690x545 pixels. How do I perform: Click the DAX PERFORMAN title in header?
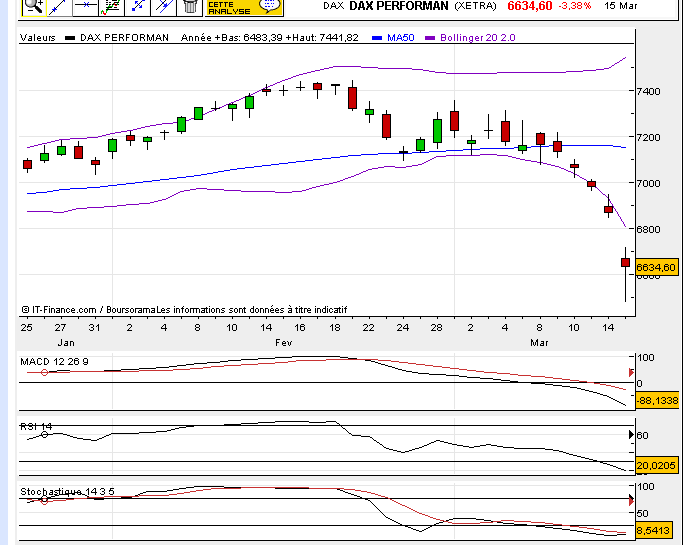click(x=399, y=6)
